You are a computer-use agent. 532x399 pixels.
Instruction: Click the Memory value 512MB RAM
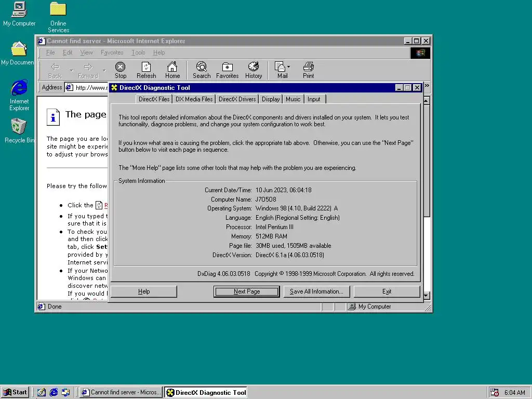(271, 236)
